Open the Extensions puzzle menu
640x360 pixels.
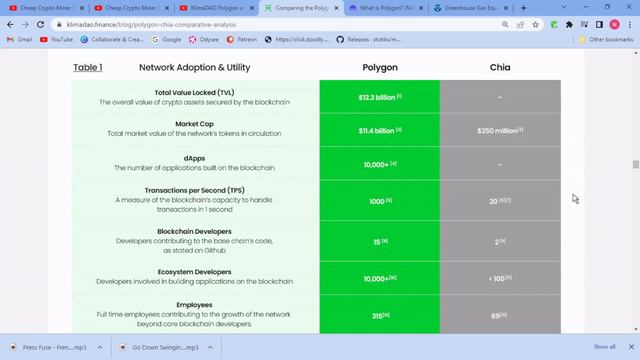point(569,24)
